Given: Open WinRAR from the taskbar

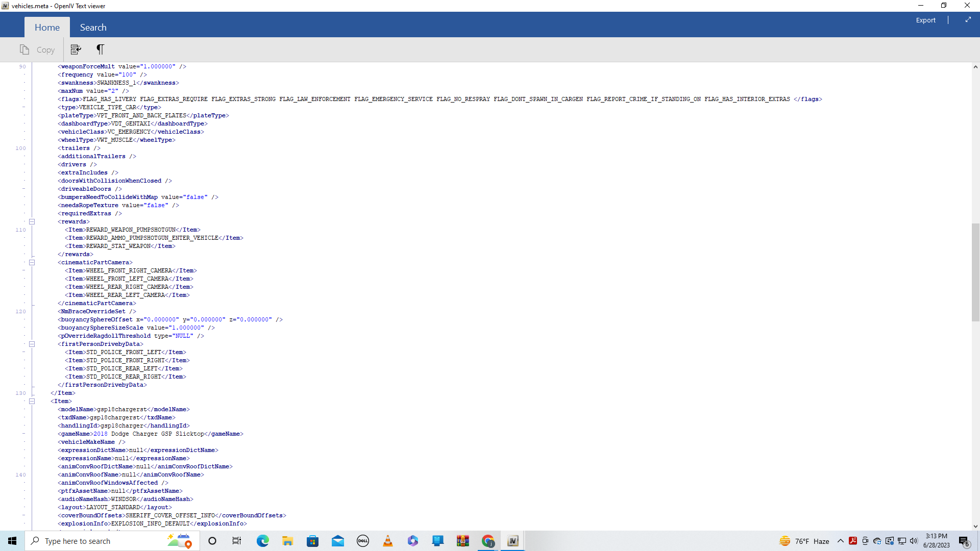Looking at the screenshot, I should tap(463, 541).
